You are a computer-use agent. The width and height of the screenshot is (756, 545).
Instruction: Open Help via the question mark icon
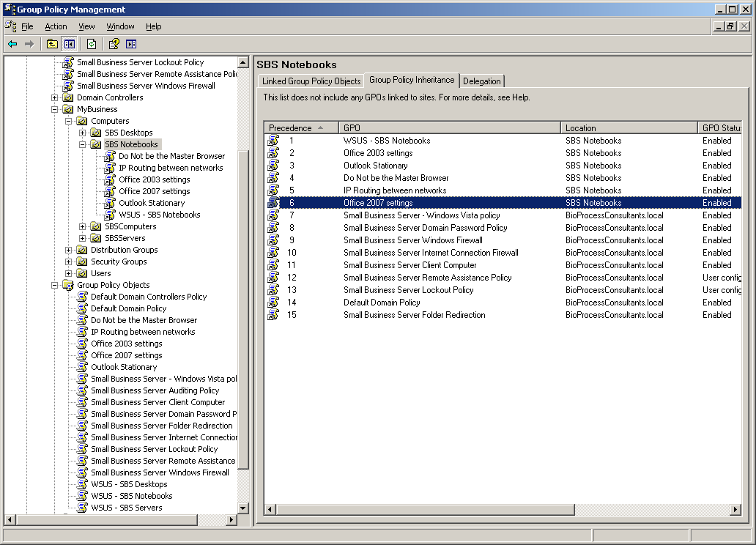coord(112,43)
